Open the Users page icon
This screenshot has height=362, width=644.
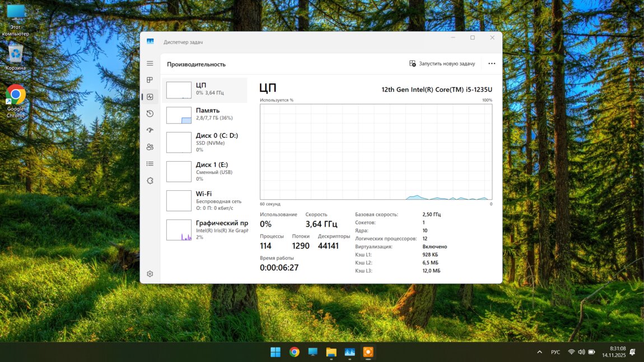150,147
